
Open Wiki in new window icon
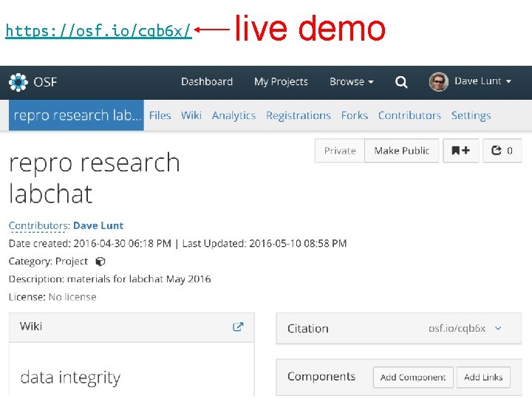click(x=238, y=327)
